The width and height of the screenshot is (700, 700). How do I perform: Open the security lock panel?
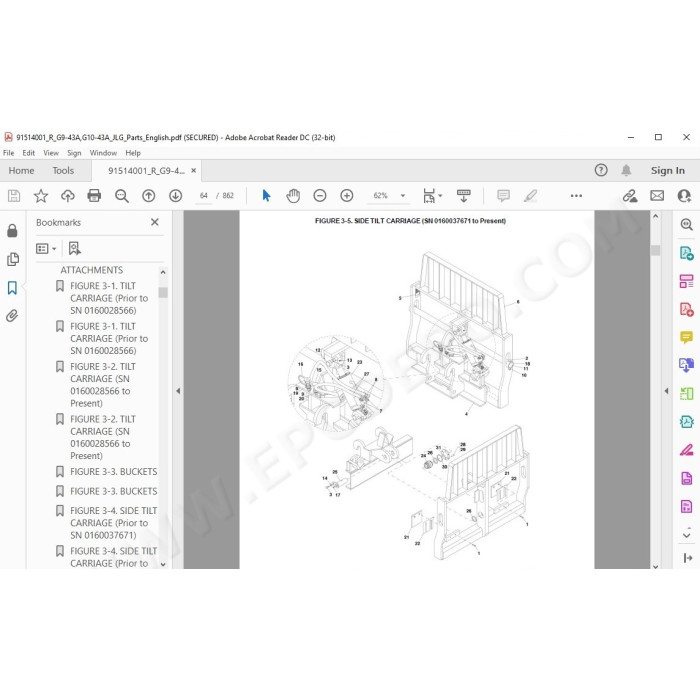point(12,230)
